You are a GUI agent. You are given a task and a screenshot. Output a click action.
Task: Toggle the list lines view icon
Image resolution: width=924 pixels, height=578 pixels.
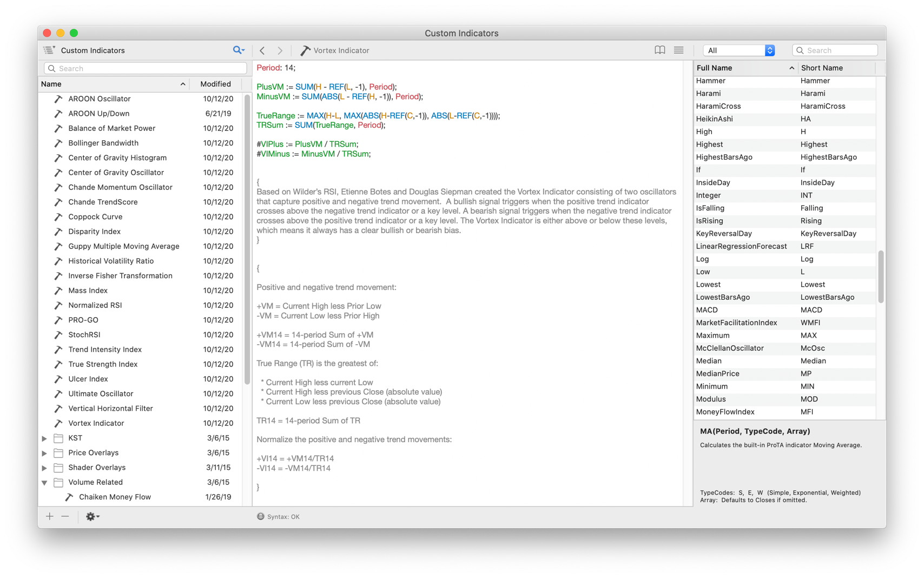pos(678,50)
